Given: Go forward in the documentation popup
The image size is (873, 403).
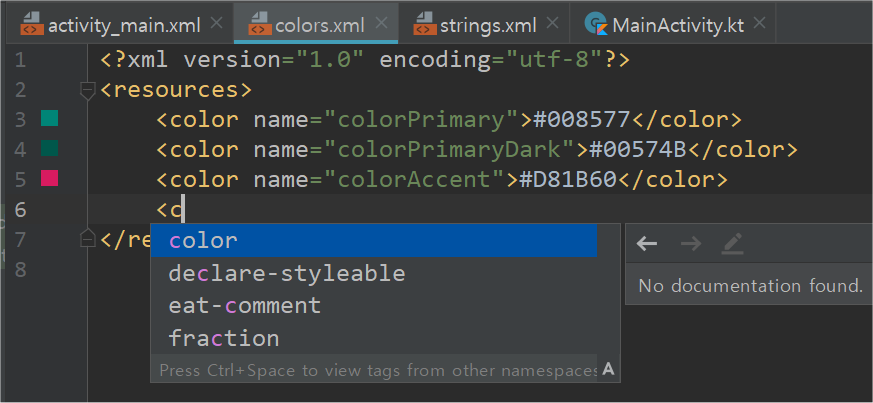Looking at the screenshot, I should coord(691,243).
